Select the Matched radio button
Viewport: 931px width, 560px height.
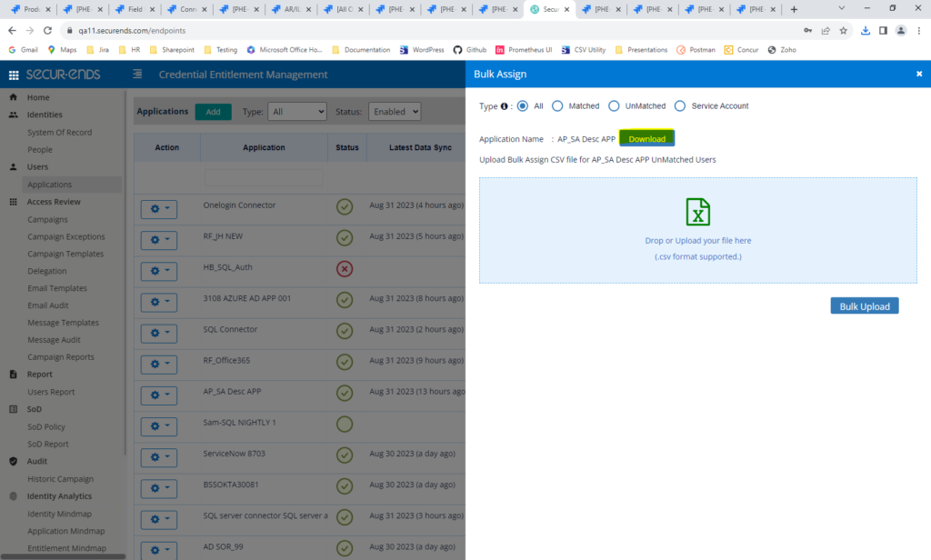click(557, 105)
